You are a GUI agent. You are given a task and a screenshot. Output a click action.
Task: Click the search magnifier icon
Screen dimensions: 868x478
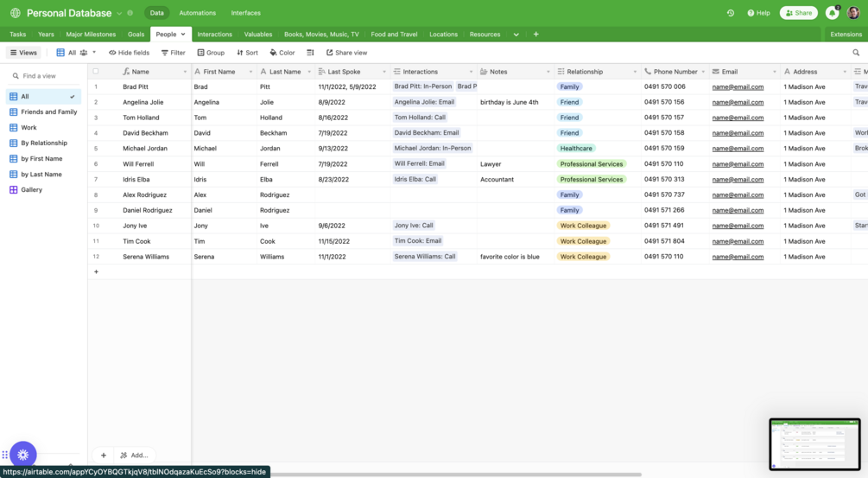point(856,53)
